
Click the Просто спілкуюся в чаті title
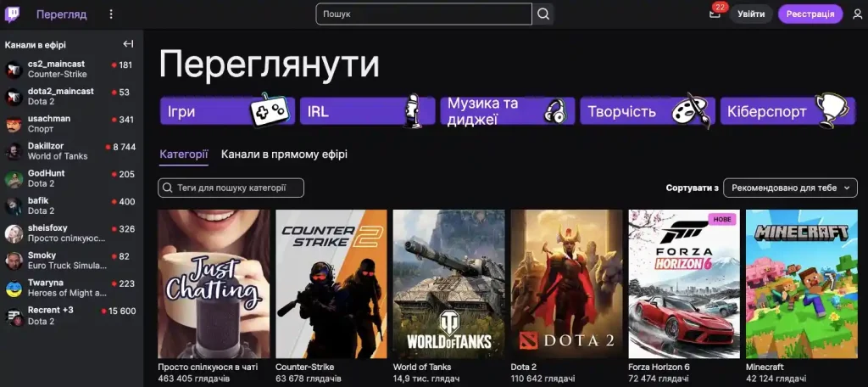coord(209,367)
